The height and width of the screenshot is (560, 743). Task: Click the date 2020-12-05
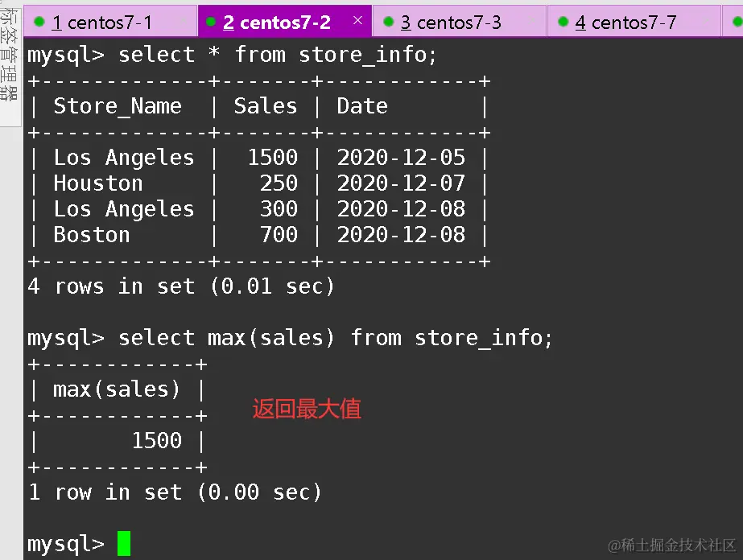point(402,158)
